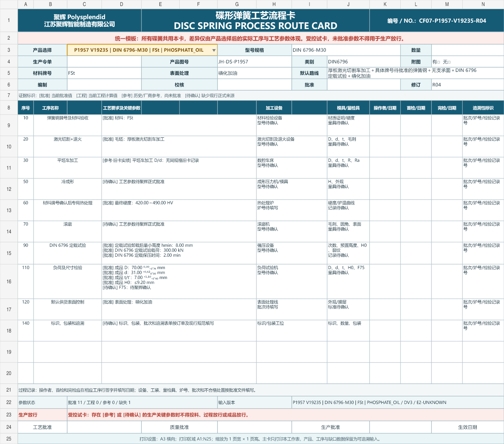Click the 生效日期 signature cell

coord(468,427)
